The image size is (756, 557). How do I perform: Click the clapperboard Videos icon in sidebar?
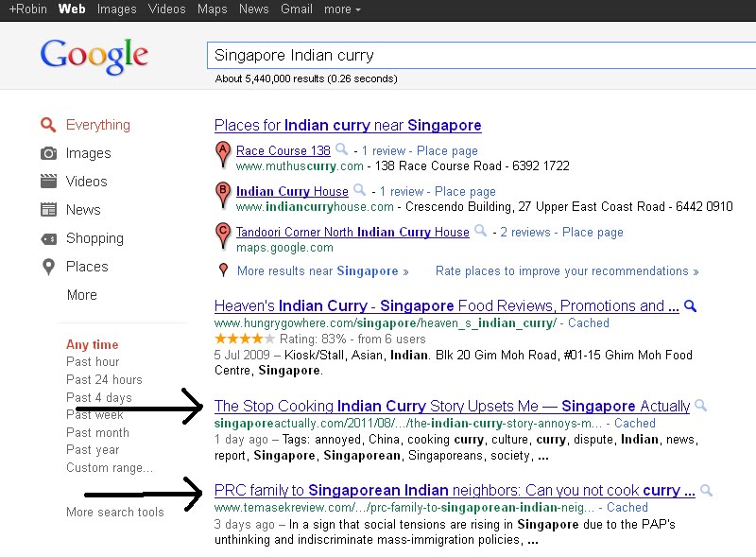(x=48, y=182)
